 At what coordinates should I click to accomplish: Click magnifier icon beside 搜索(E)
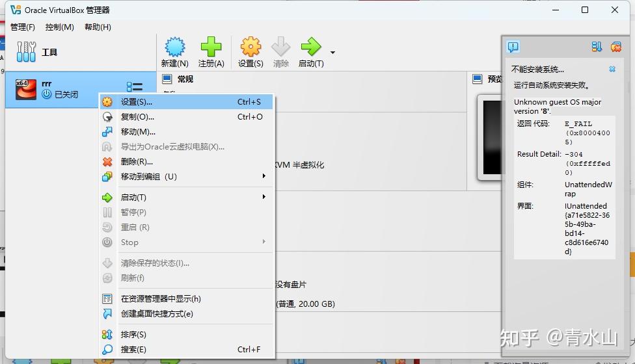coord(107,350)
